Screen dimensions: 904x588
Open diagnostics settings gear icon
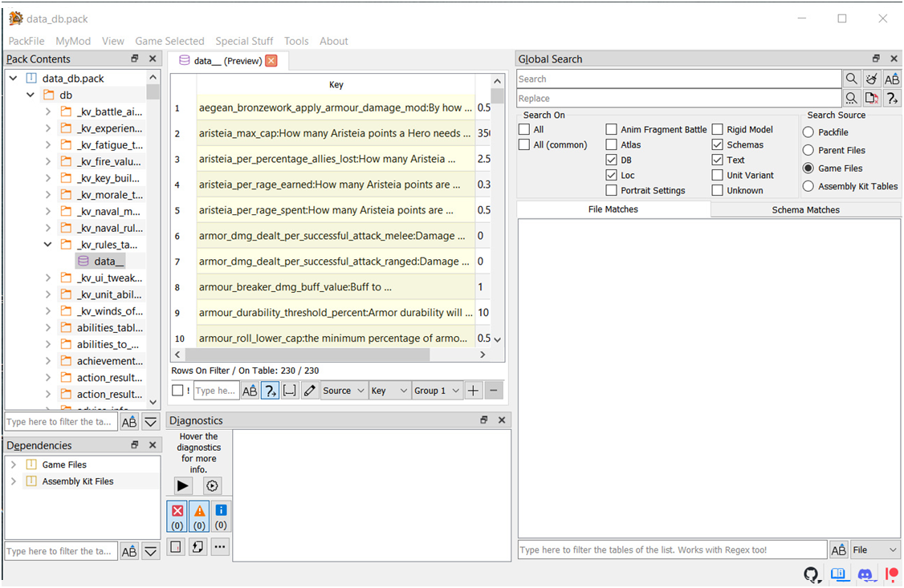coord(212,485)
